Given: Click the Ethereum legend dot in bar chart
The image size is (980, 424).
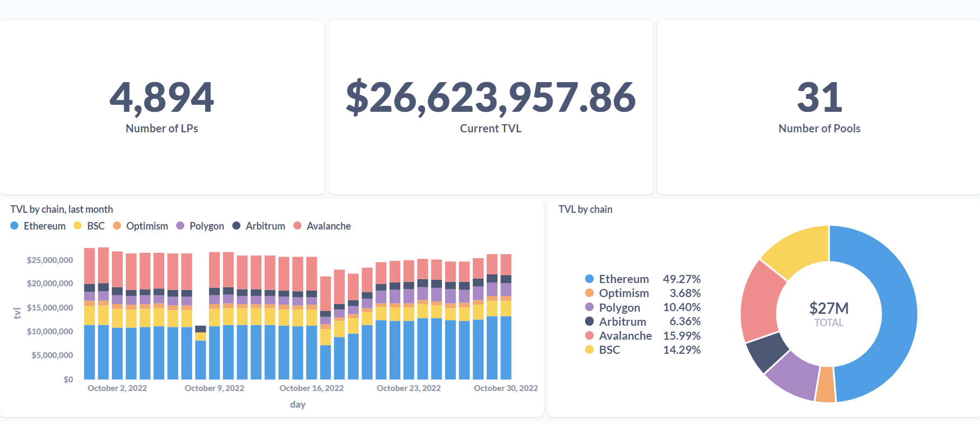Looking at the screenshot, I should [15, 226].
